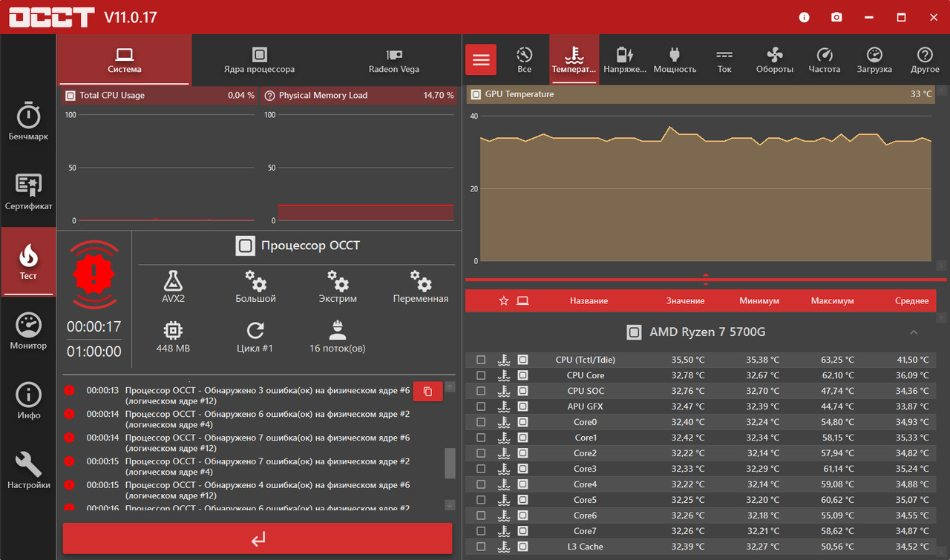Switch to the Radeon Vega tab
Screen dimensions: 950x560
click(394, 60)
